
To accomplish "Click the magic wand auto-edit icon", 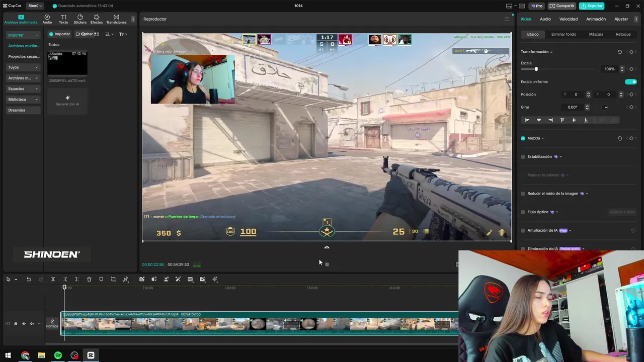I will click(178, 279).
